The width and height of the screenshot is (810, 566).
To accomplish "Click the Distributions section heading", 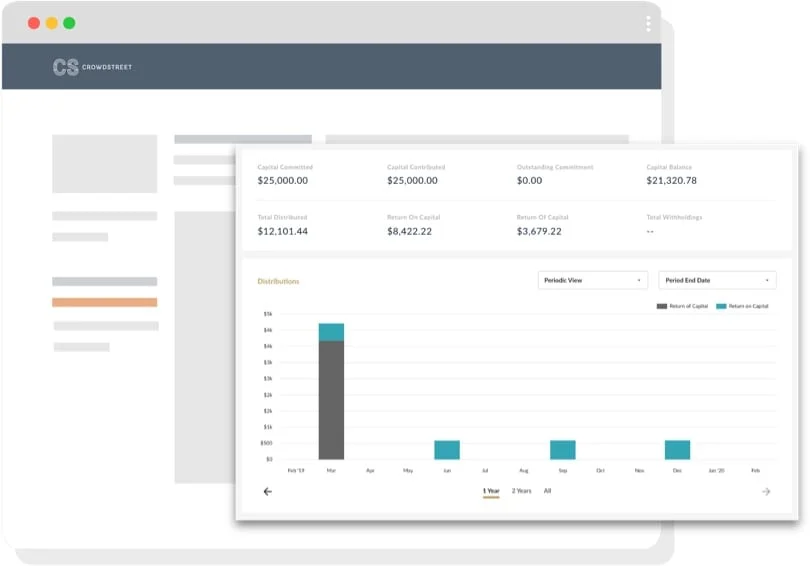I will pyautogui.click(x=278, y=281).
